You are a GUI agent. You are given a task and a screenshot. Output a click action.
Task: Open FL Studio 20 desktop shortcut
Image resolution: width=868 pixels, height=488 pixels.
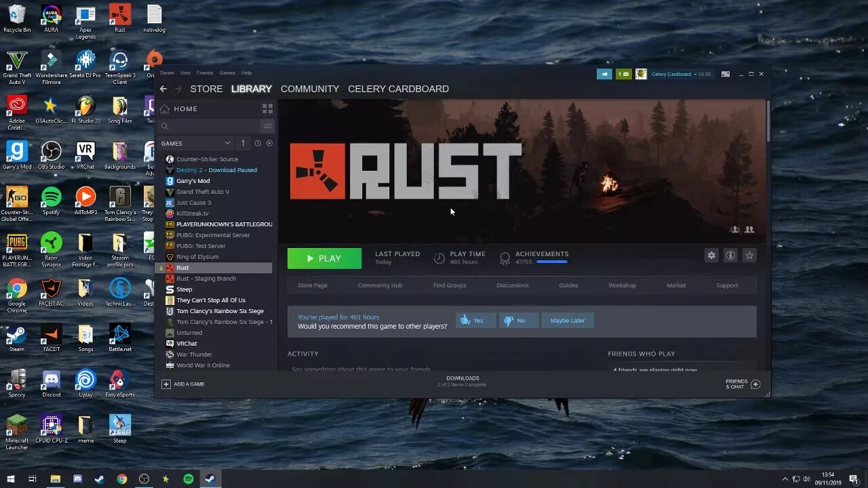click(85, 110)
